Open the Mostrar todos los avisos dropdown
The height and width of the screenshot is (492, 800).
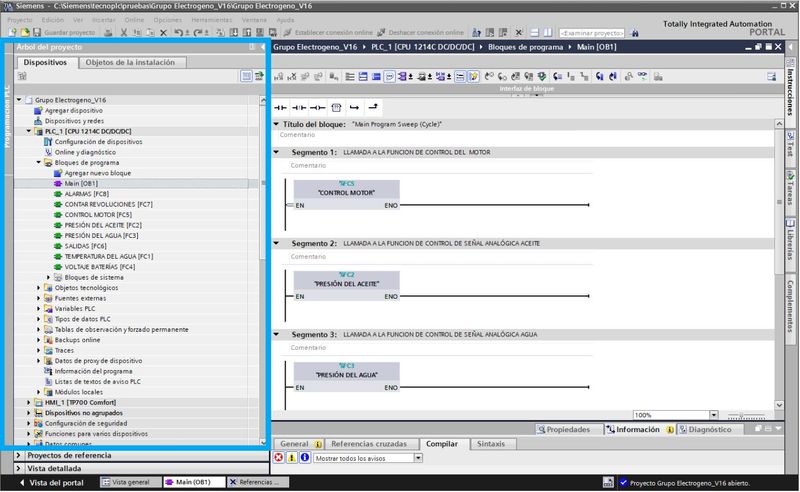418,458
